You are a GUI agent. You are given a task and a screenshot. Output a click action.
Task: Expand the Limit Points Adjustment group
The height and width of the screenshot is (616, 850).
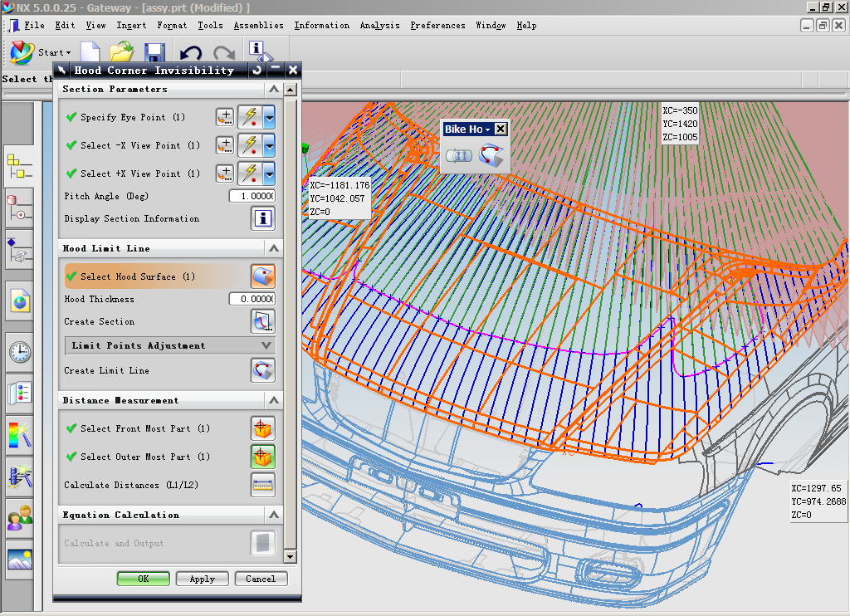coord(266,345)
